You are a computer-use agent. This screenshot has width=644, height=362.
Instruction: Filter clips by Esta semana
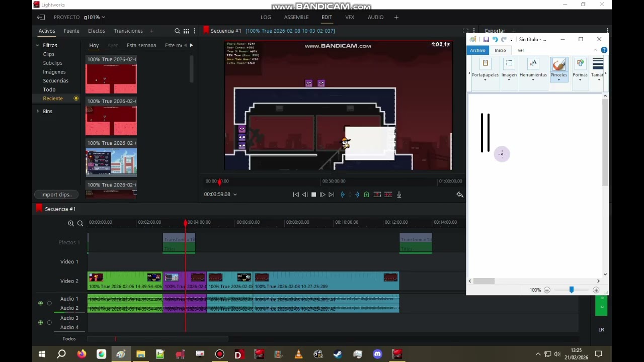coord(141,45)
